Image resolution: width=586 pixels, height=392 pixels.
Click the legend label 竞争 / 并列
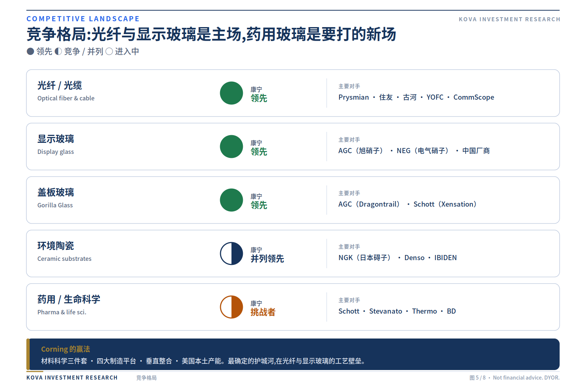(x=84, y=52)
